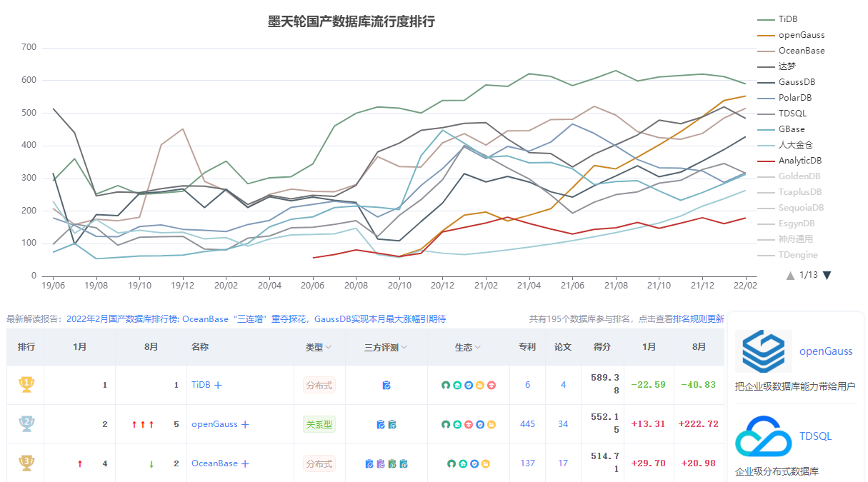Image resolution: width=868 pixels, height=482 pixels.
Task: Open the February 2022 ranking report link
Action: 256,319
